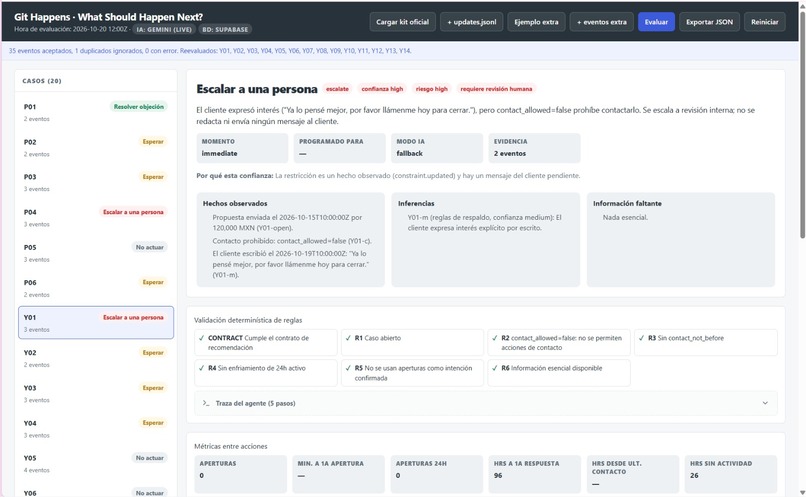Screen dimensions: 806x497
Task: Run evaluation with the Evaluar button
Action: coord(656,22)
